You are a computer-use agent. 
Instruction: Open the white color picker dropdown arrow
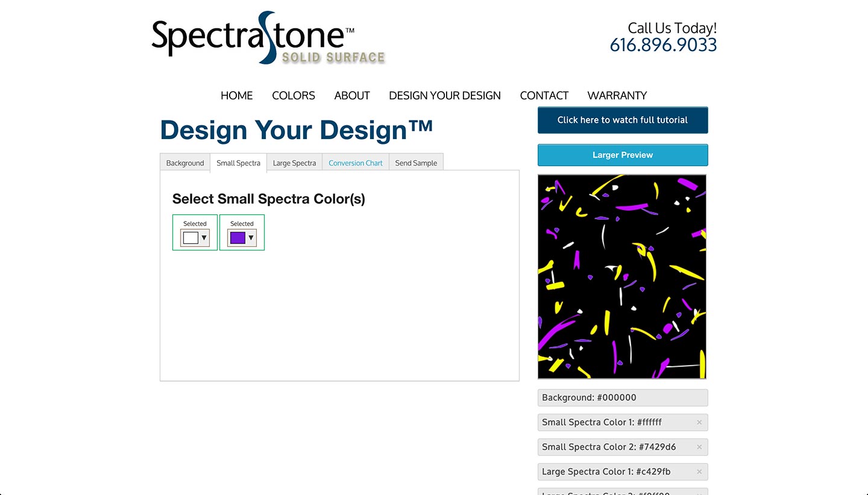pos(204,238)
